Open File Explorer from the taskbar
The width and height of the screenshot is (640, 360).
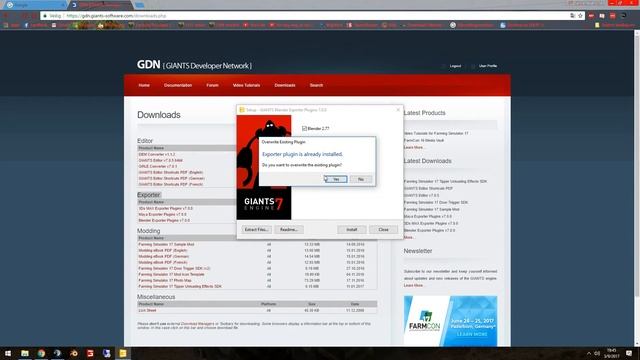click(25, 353)
